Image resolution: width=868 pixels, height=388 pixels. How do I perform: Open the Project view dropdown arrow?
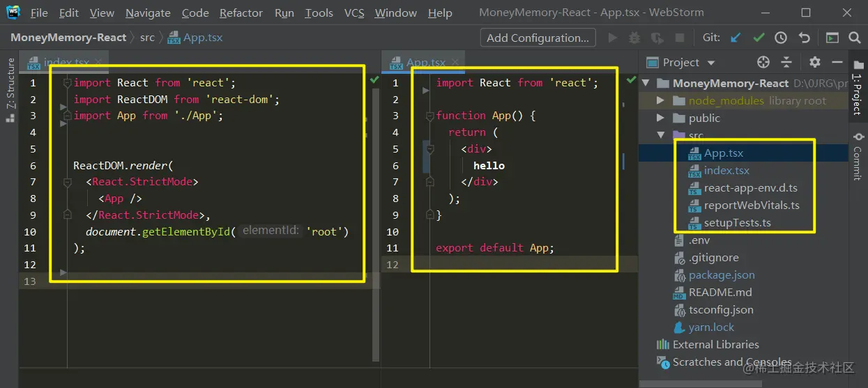(x=711, y=63)
